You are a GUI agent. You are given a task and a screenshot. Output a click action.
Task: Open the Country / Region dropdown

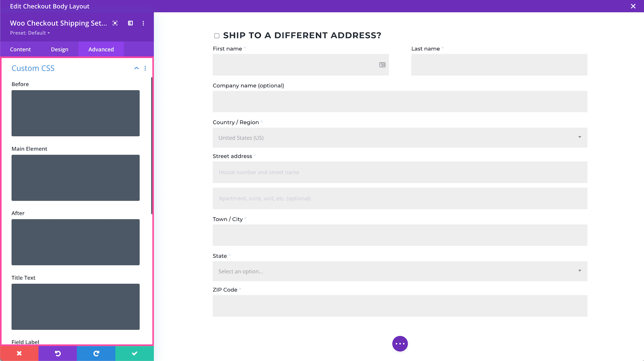tap(400, 138)
